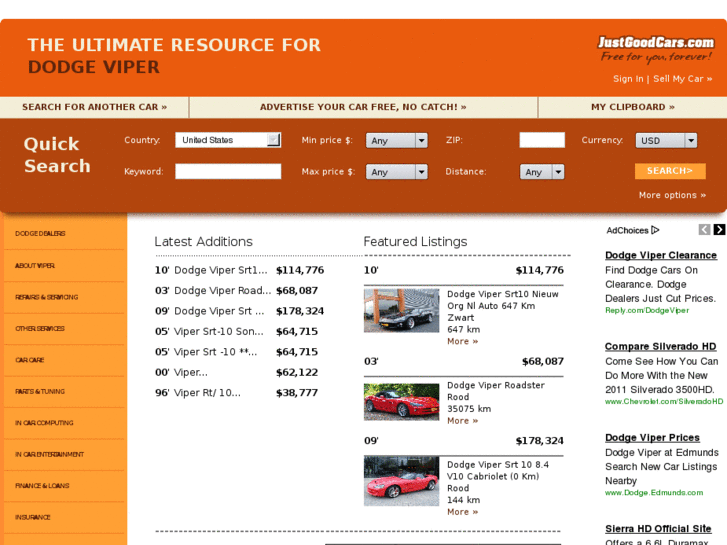Open the Currency USD dropdown
727x545 pixels.
pos(666,141)
